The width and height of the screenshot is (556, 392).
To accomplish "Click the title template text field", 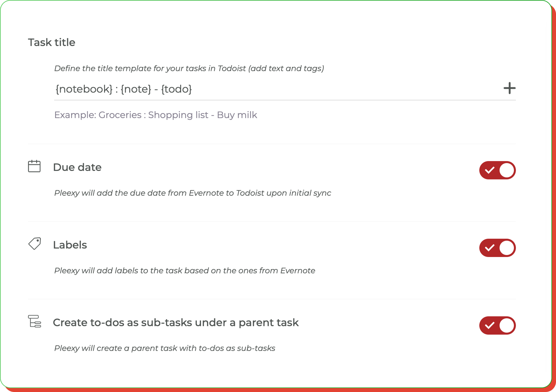I will (196, 89).
